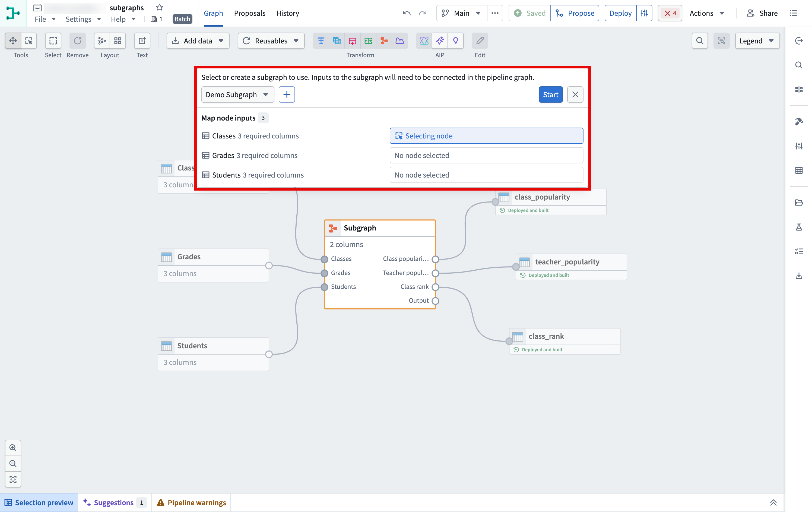The image size is (812, 512).
Task: Open the right sidebar exit arrow icon
Action: [798, 41]
